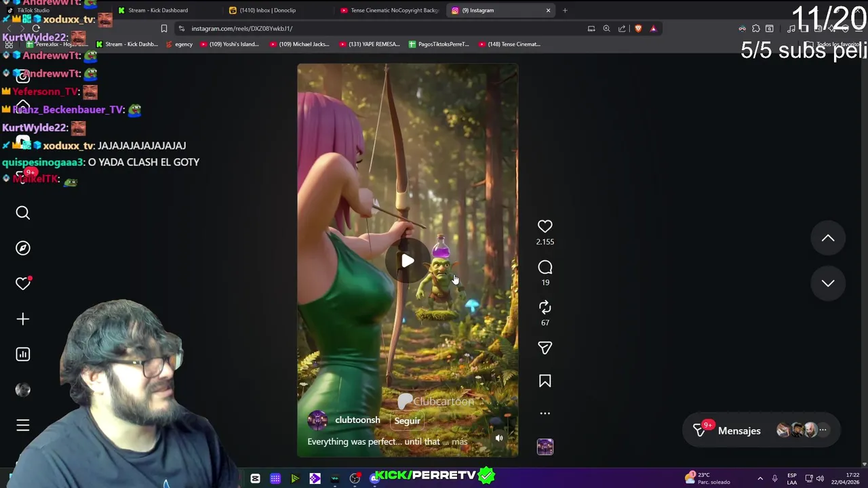This screenshot has width=868, height=488.
Task: Switch the ESP LAA input language
Action: 791,479
